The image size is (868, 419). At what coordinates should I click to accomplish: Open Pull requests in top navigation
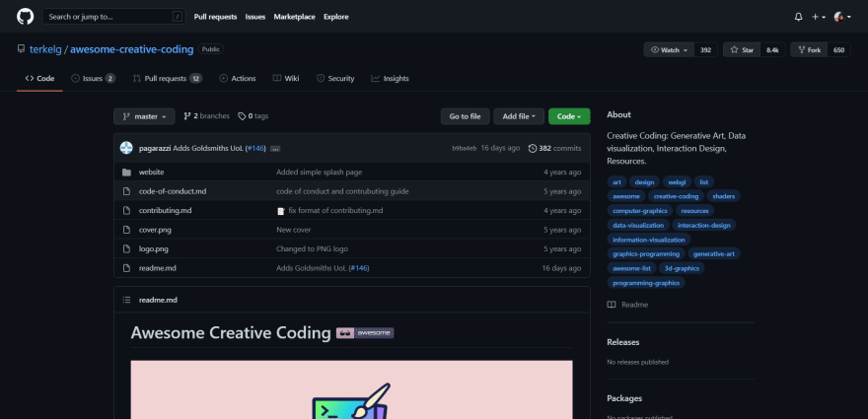[215, 17]
